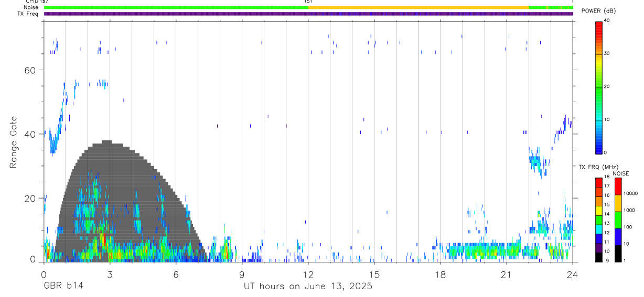Click the x-axis tick label 6
644x297 pixels.
point(176,274)
